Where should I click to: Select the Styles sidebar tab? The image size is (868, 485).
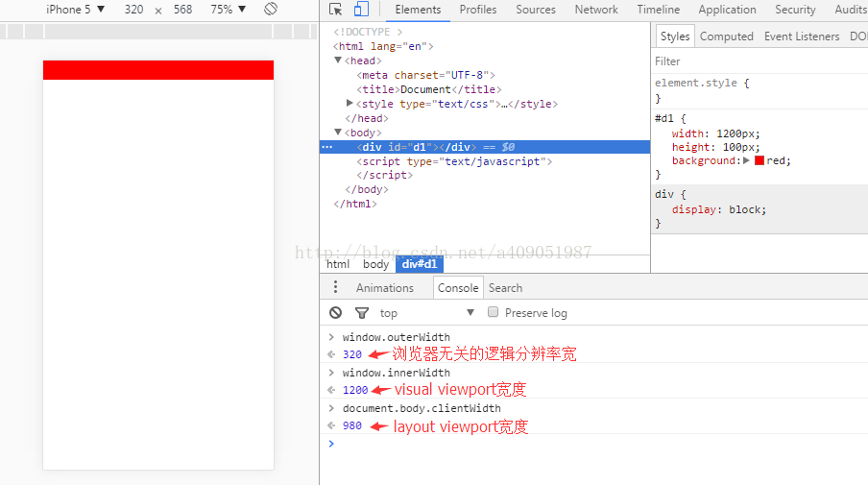675,36
